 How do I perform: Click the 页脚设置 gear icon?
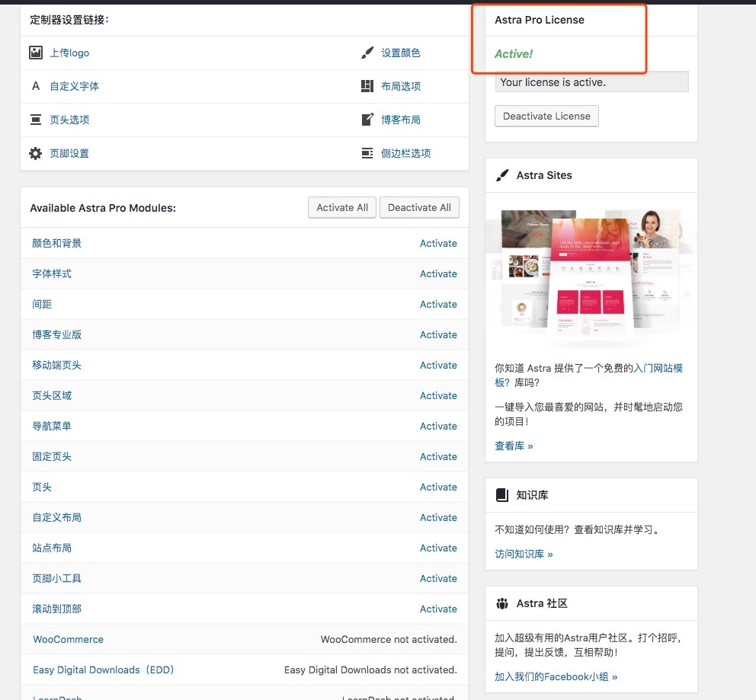point(35,153)
